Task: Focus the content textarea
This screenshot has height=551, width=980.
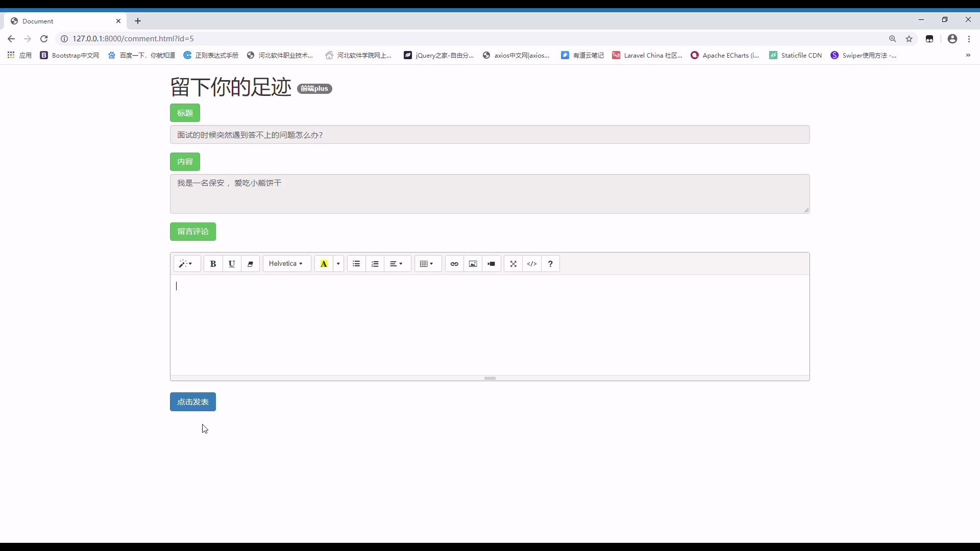Action: click(x=490, y=194)
